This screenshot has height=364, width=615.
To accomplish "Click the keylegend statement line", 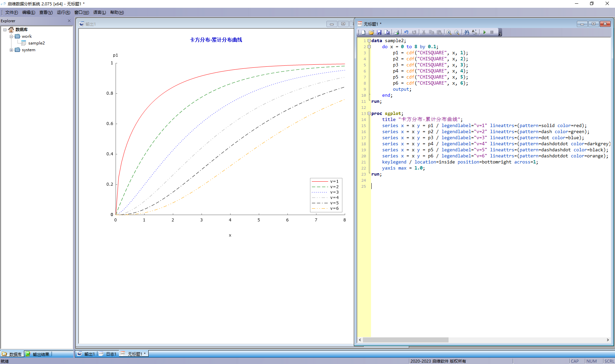I will point(460,162).
